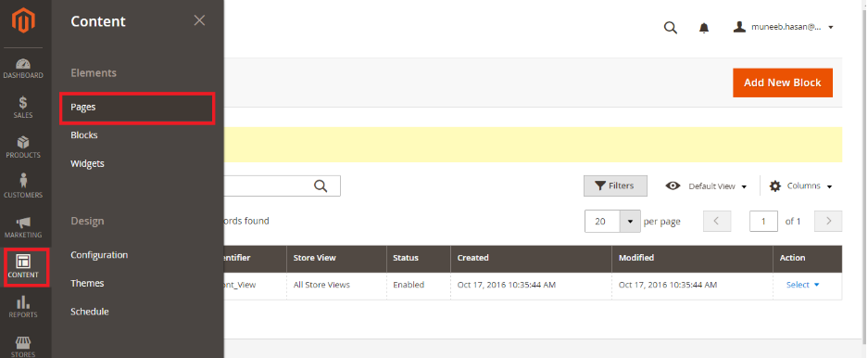
Task: Click the Columns gear icon
Action: (775, 185)
